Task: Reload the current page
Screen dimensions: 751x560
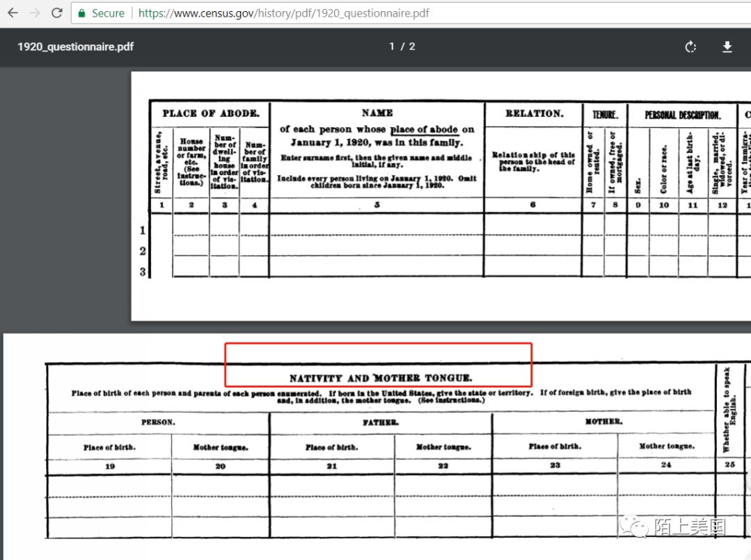Action: point(57,13)
